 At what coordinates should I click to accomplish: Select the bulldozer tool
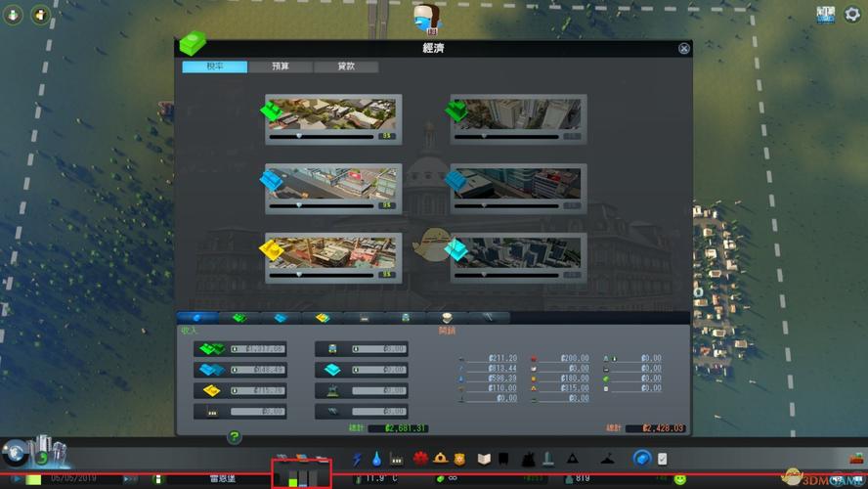coord(857,459)
